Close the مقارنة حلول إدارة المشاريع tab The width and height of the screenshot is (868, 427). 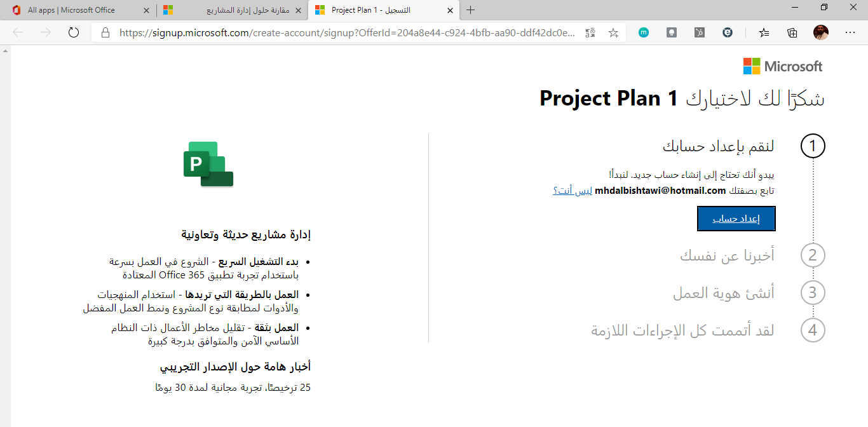(298, 10)
